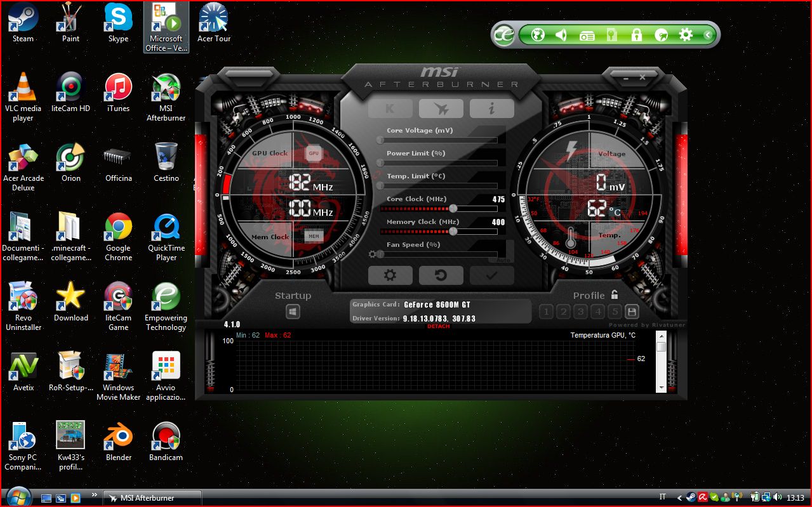Screen dimensions: 812x507
Task: Reset settings with the circular arrow button
Action: (441, 275)
